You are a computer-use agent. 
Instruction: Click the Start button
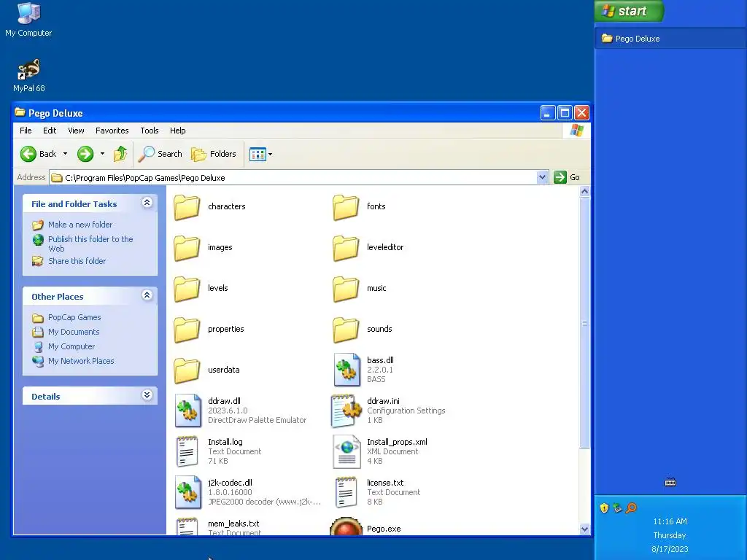point(628,10)
